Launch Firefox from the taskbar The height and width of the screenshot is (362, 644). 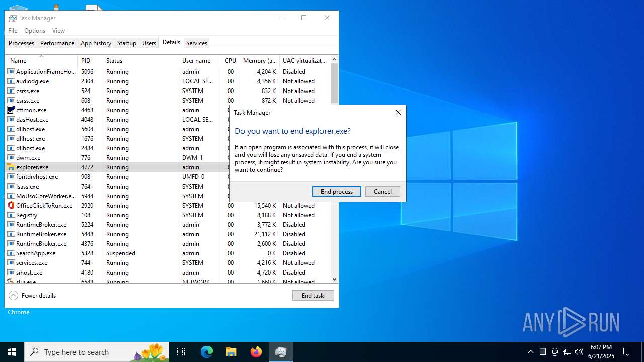click(x=256, y=352)
